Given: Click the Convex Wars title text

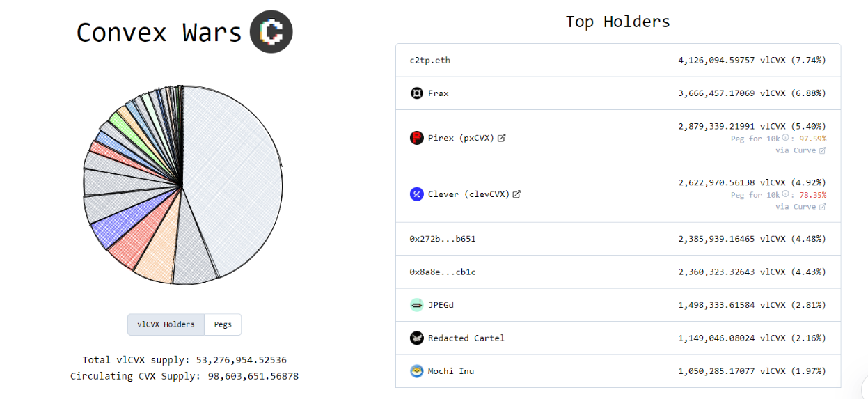Looking at the screenshot, I should pyautogui.click(x=159, y=33).
